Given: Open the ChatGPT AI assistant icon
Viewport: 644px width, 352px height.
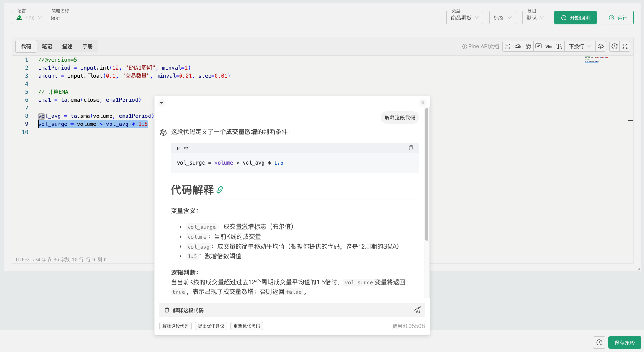Looking at the screenshot, I should pos(528,46).
